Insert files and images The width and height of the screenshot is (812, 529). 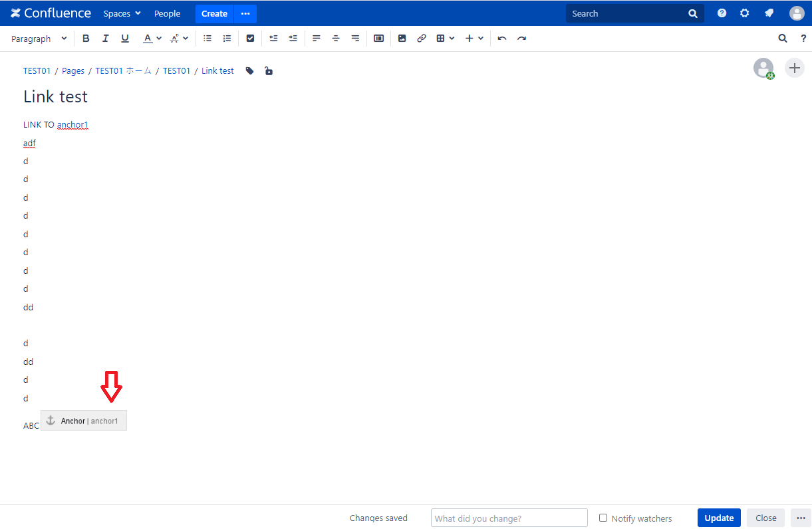[402, 38]
